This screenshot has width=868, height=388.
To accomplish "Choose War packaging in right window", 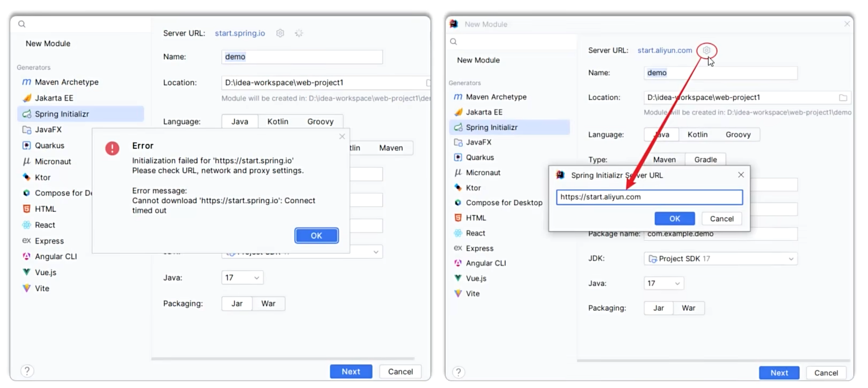I will coord(689,308).
